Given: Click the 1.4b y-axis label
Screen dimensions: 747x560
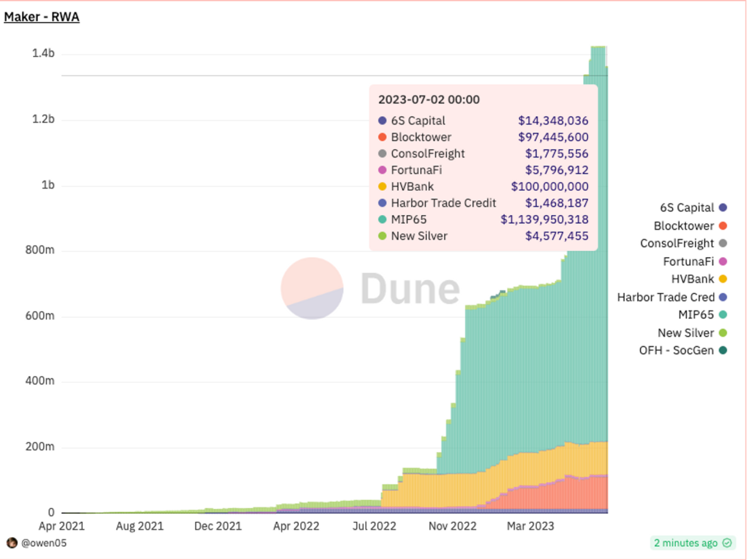Looking at the screenshot, I should click(x=44, y=53).
